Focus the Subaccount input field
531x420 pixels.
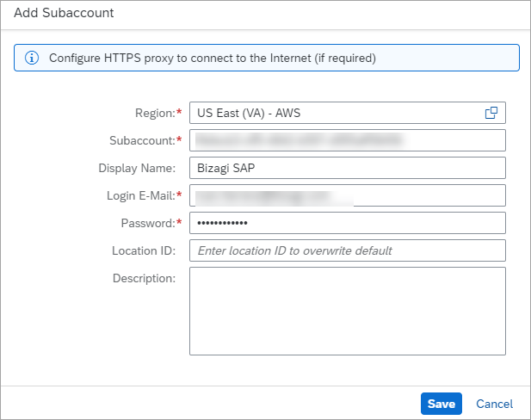pos(348,140)
